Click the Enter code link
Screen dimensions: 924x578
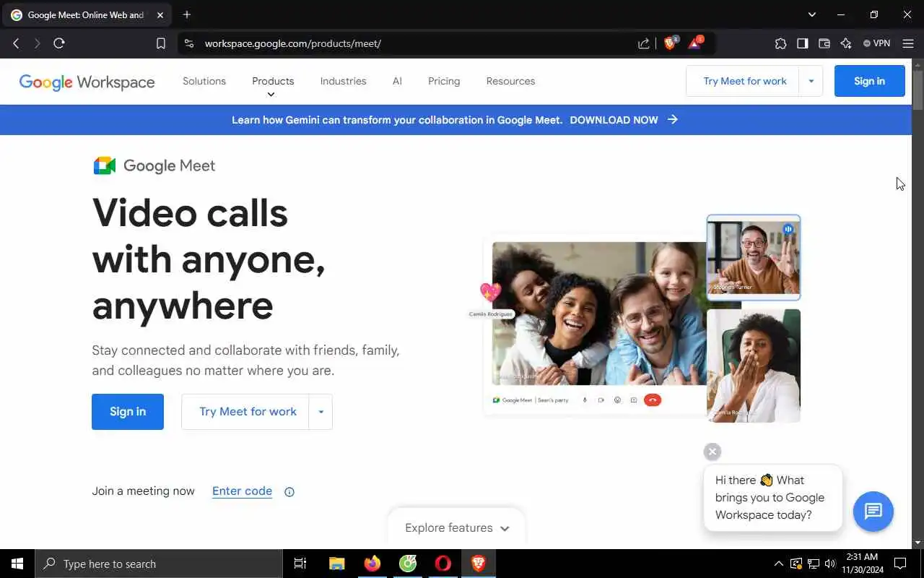(242, 491)
